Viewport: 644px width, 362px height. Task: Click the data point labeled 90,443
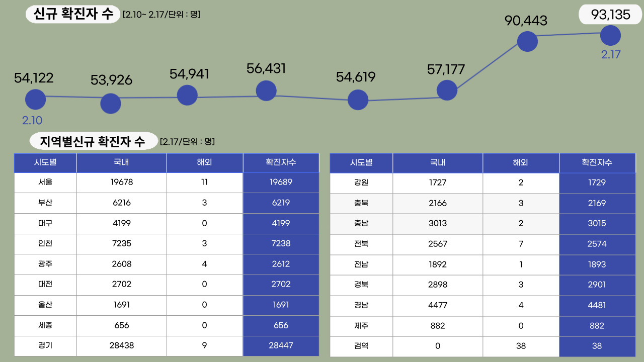click(527, 41)
